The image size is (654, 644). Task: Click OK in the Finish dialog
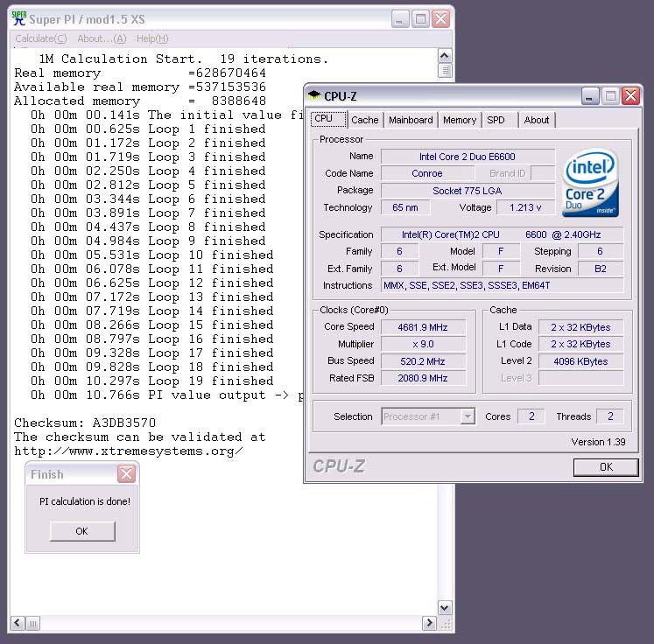(82, 531)
